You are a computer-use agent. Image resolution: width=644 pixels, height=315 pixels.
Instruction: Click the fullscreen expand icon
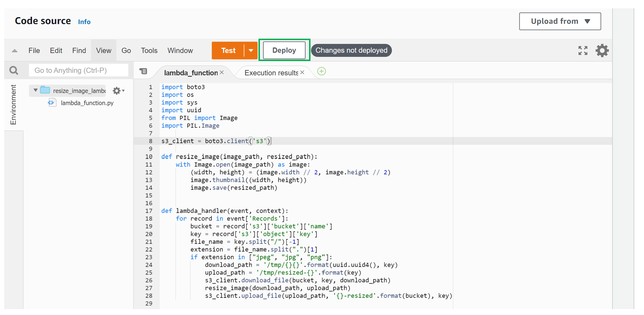pos(583,51)
